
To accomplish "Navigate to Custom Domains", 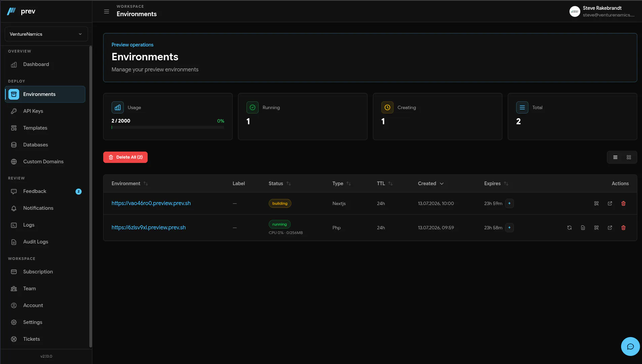I will click(x=45, y=162).
